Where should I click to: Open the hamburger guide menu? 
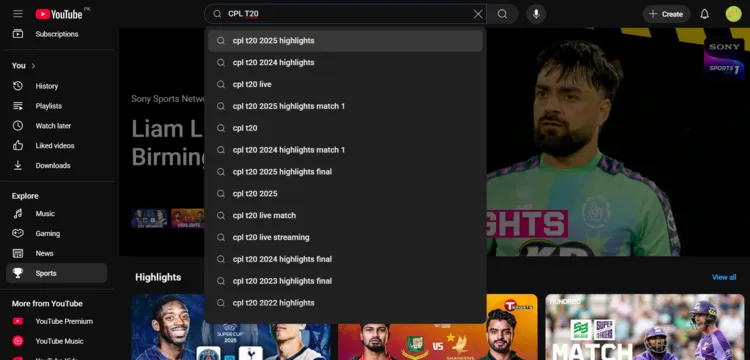click(18, 14)
